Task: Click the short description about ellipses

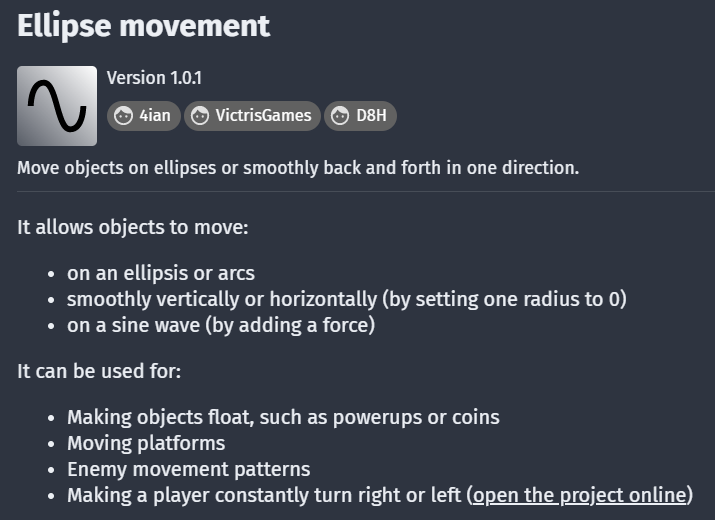Action: click(x=298, y=168)
